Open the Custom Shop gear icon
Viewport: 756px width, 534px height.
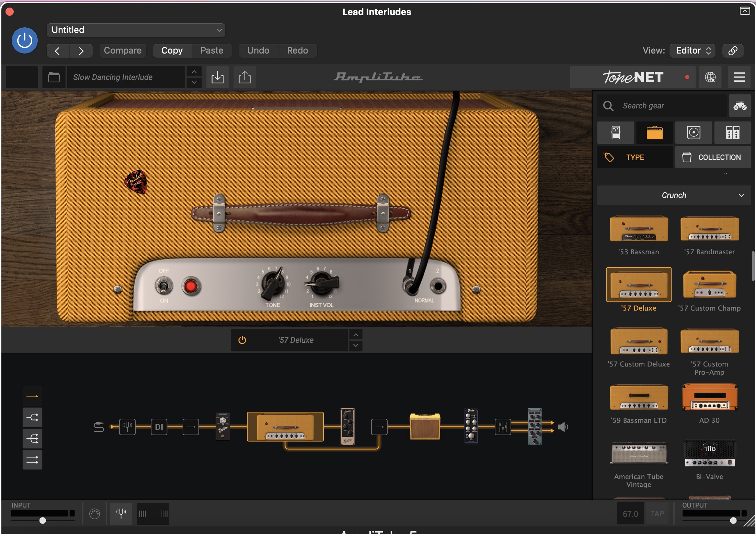[x=740, y=106]
